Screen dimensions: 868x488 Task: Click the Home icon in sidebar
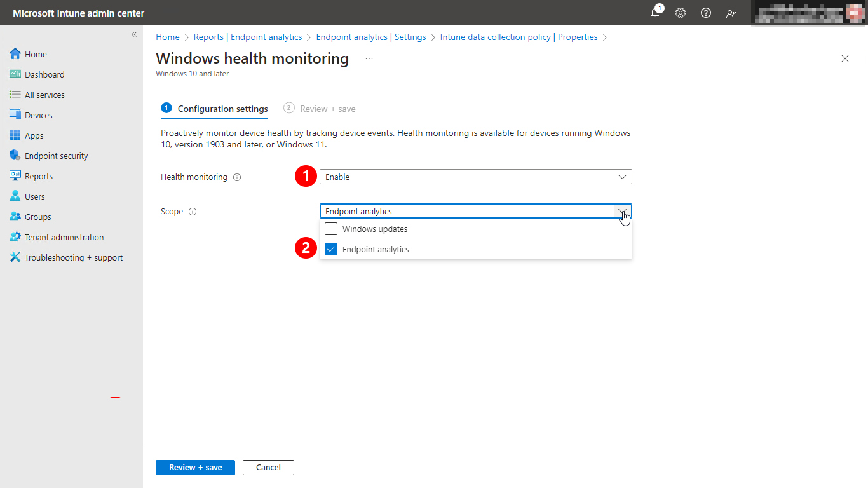click(15, 54)
